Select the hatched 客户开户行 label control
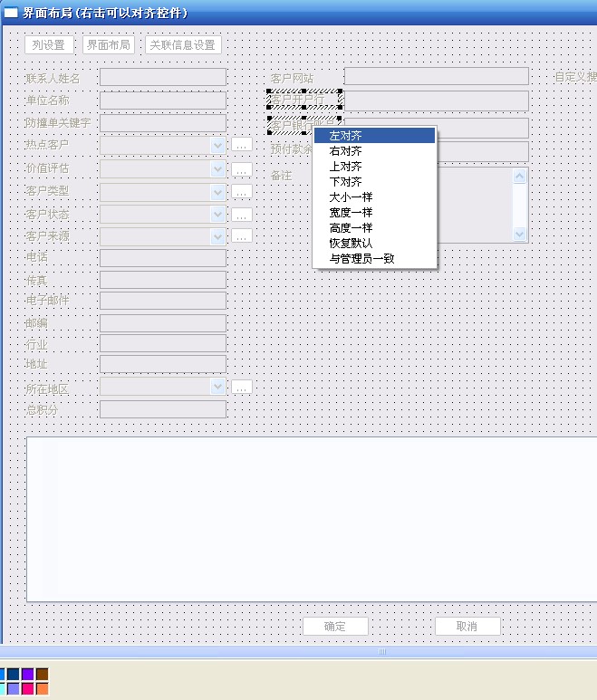 pyautogui.click(x=303, y=98)
